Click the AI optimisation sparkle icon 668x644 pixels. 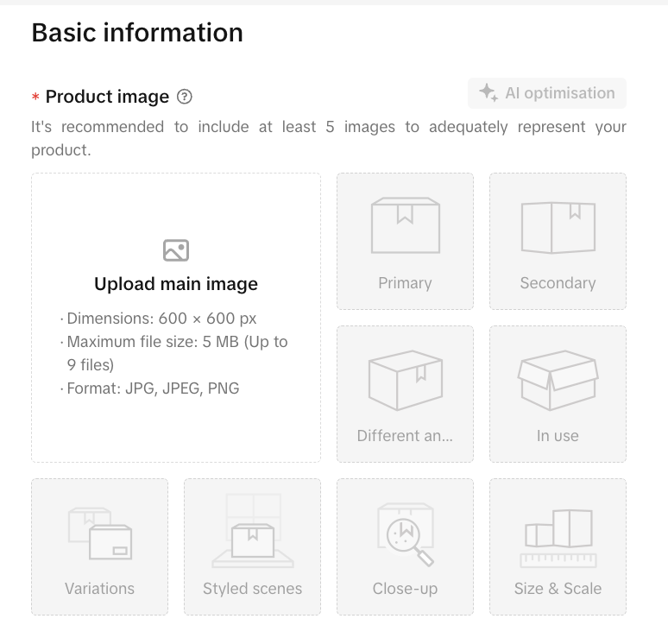click(488, 93)
